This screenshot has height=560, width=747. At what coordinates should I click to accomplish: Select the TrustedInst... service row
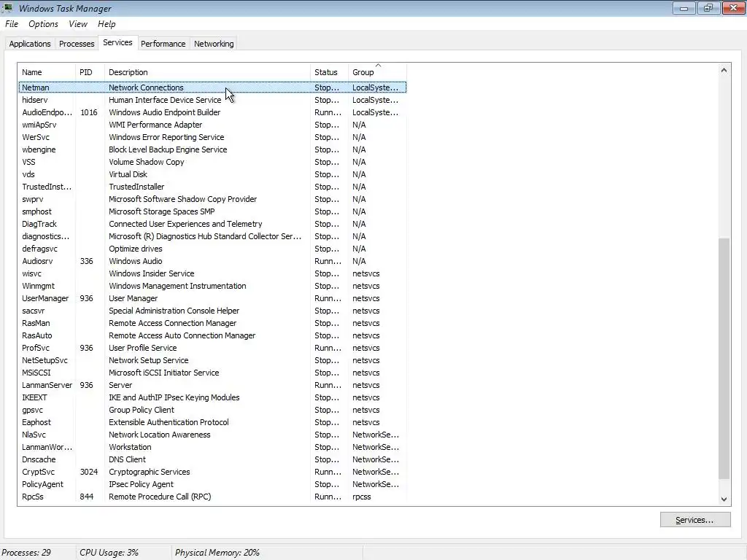212,187
